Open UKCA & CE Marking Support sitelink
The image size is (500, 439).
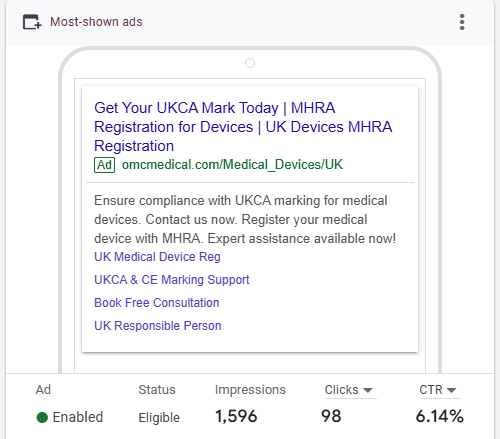[172, 280]
